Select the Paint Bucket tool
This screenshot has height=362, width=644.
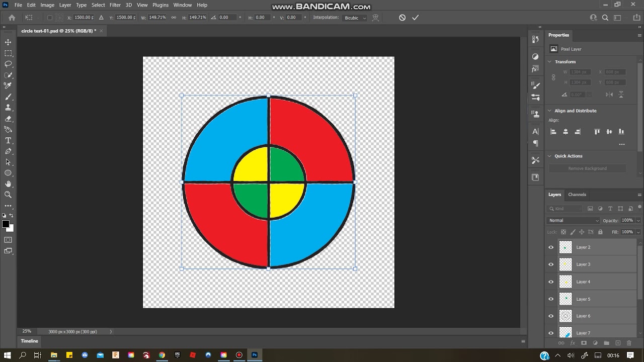coord(8,130)
